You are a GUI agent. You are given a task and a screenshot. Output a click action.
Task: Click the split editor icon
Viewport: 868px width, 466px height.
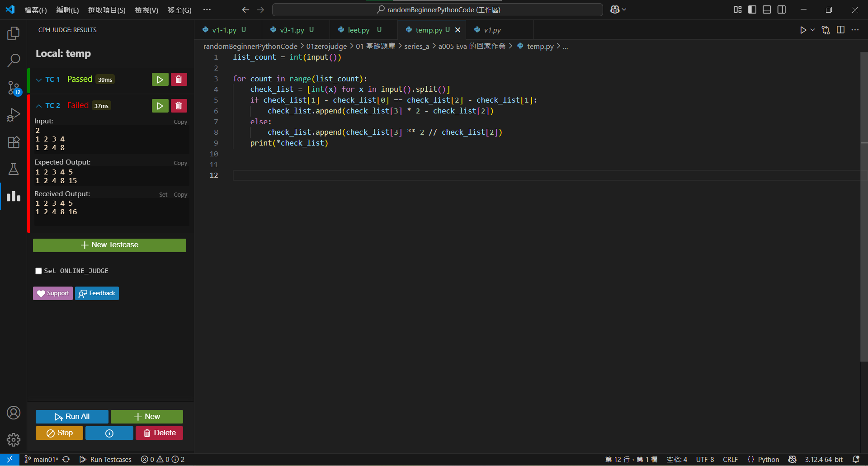click(x=840, y=30)
